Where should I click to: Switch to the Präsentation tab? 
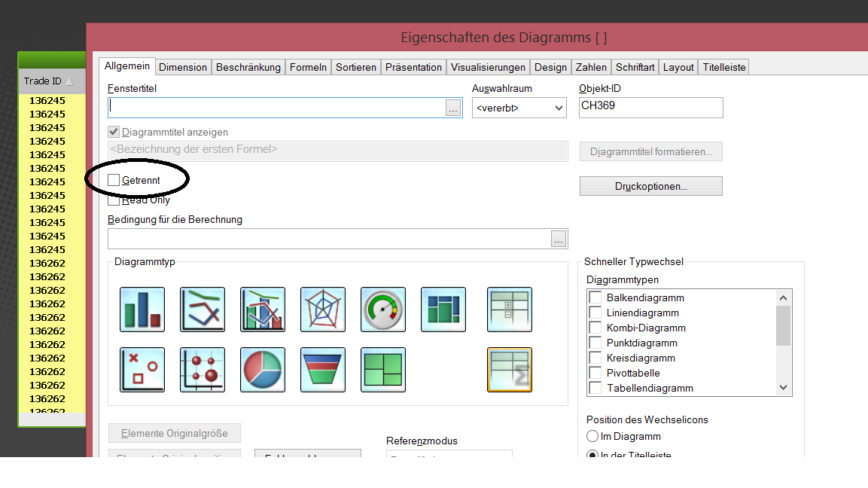(x=413, y=67)
